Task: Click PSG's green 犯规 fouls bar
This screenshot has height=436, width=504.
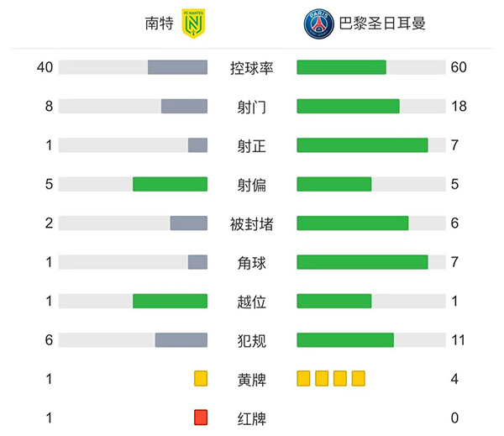Action: 345,340
